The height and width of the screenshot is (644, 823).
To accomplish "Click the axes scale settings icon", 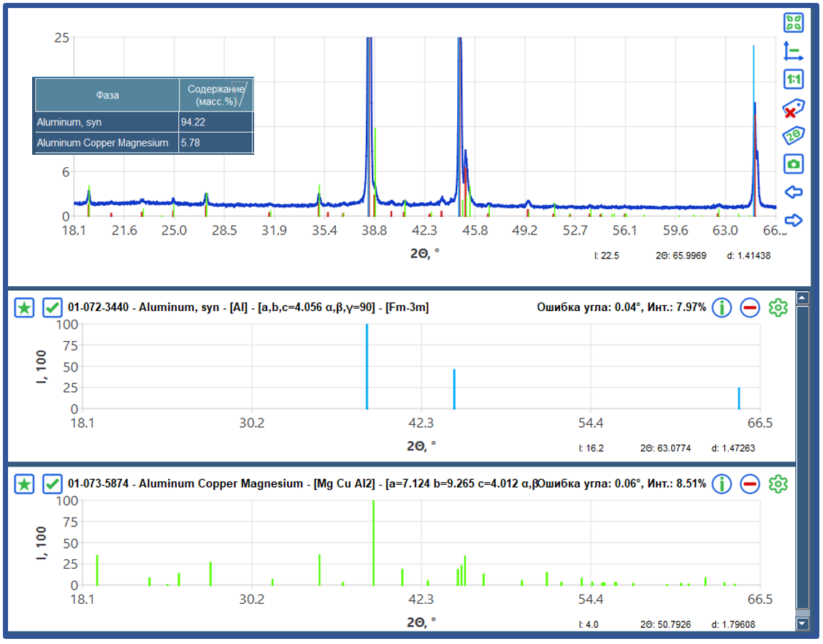I will click(x=793, y=51).
